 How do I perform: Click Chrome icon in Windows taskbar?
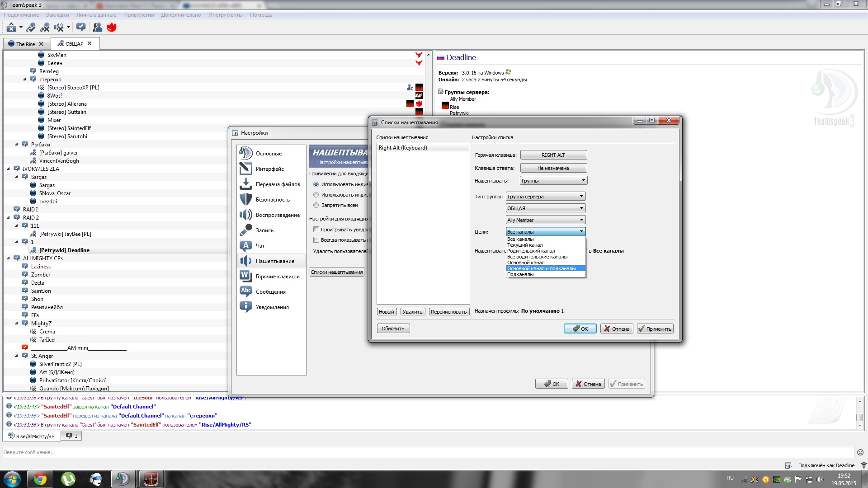pyautogui.click(x=40, y=479)
